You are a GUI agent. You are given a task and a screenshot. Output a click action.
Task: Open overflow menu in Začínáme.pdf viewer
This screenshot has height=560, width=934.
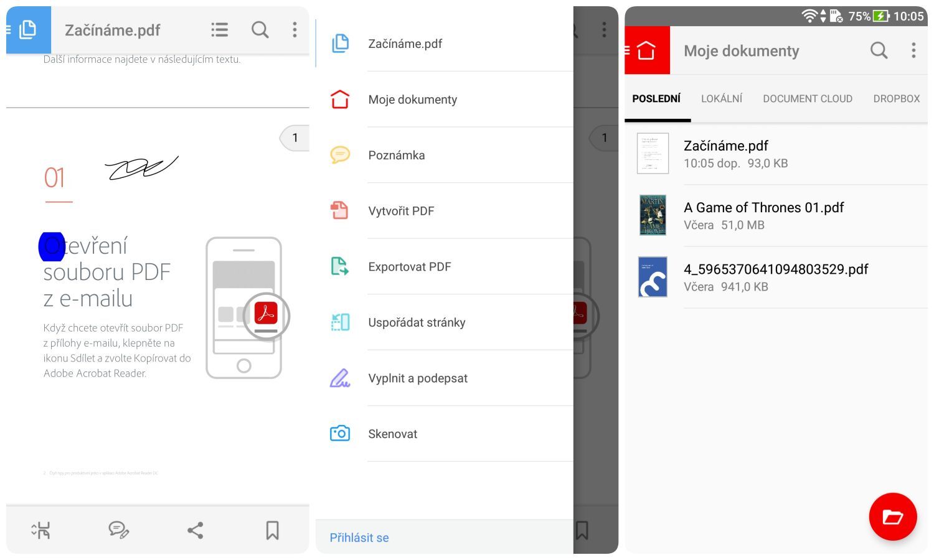click(295, 30)
